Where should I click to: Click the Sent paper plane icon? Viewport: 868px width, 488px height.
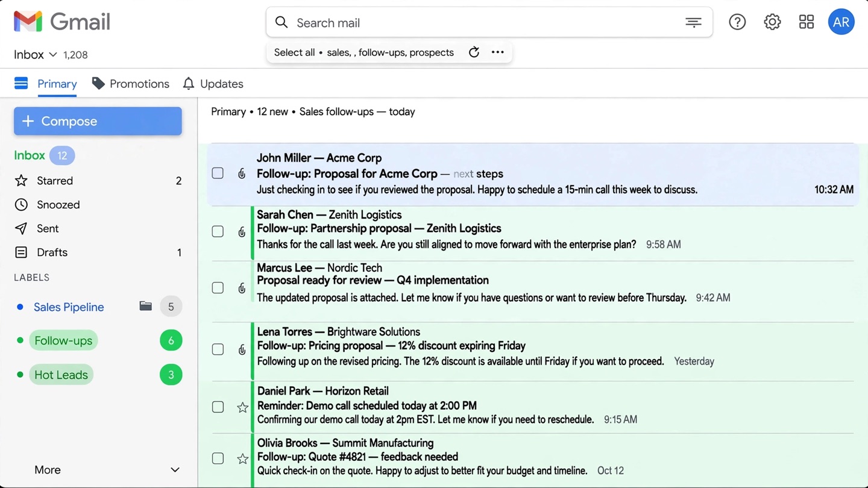point(21,228)
